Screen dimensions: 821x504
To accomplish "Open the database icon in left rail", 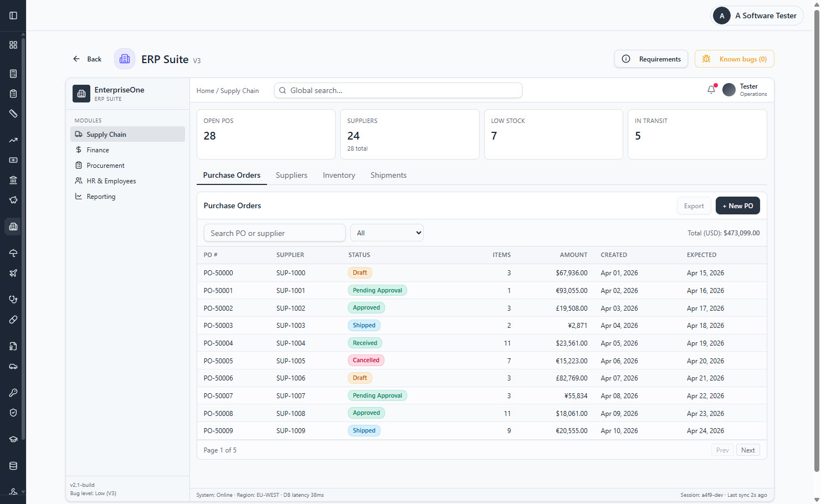I will click(x=13, y=466).
